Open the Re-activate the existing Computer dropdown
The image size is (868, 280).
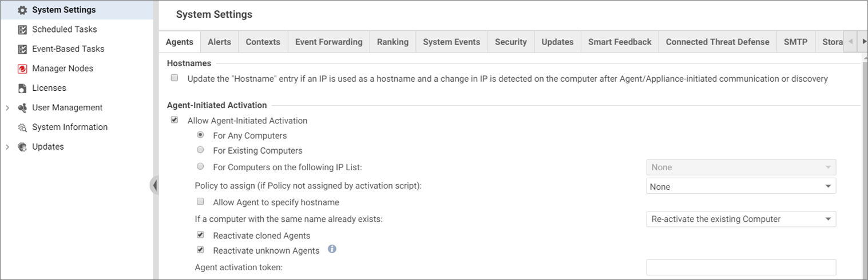[x=741, y=219]
